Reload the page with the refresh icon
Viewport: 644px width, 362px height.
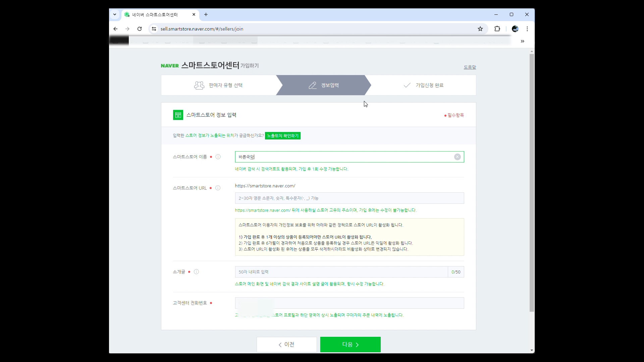point(140,29)
